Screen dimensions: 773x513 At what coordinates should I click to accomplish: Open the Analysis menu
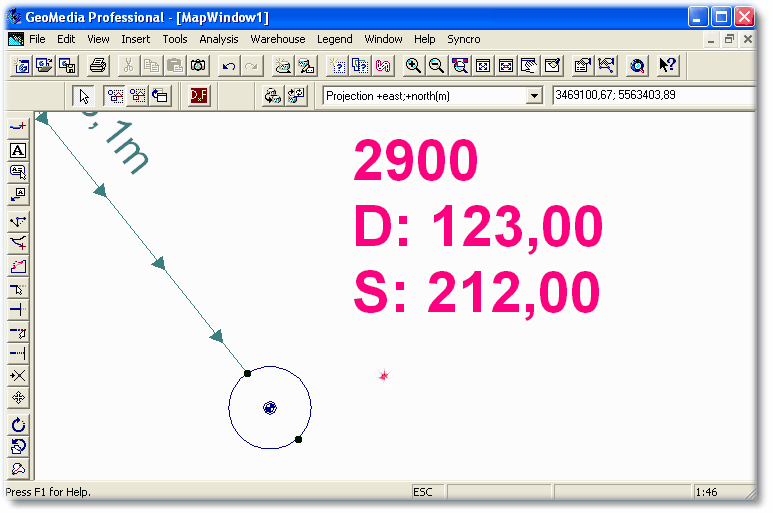point(219,39)
